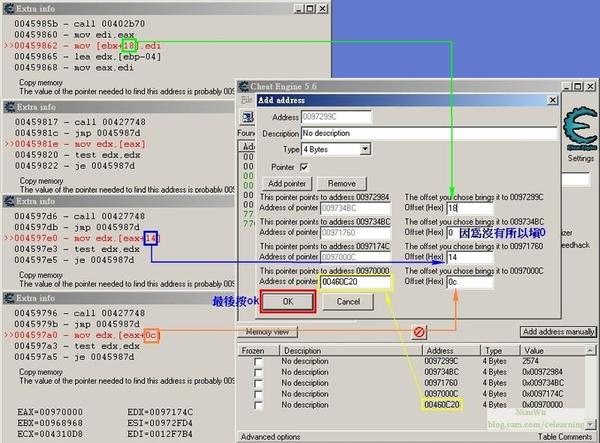Select instruction 00459862 in first Extra info

click(88, 46)
